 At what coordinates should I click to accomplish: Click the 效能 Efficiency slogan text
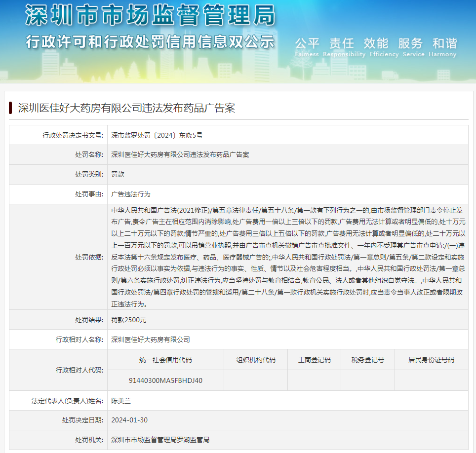(384, 47)
